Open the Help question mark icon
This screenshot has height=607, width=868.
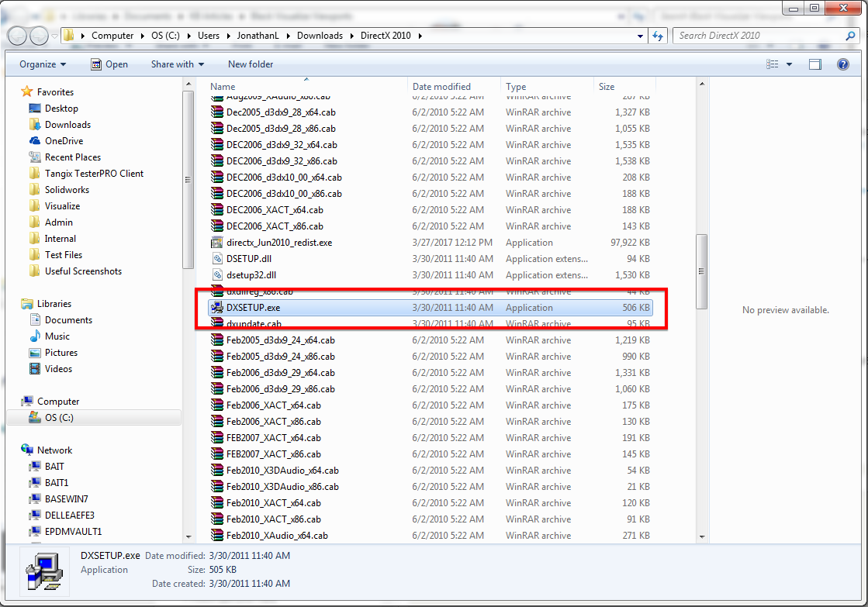click(x=843, y=64)
